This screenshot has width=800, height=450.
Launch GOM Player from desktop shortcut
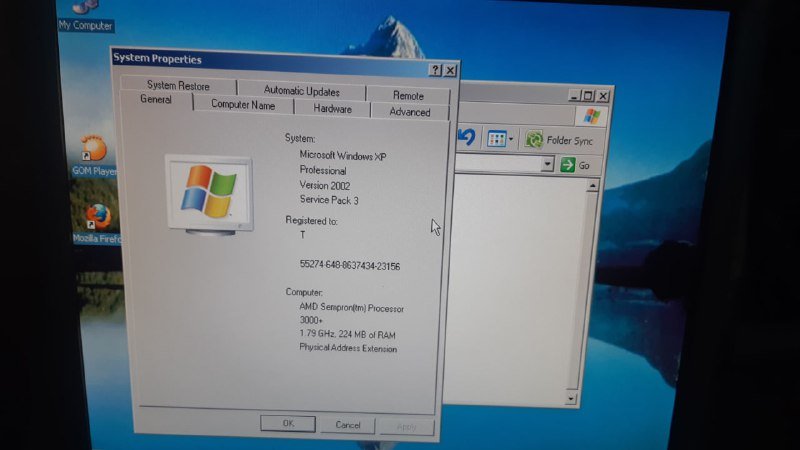click(x=94, y=156)
